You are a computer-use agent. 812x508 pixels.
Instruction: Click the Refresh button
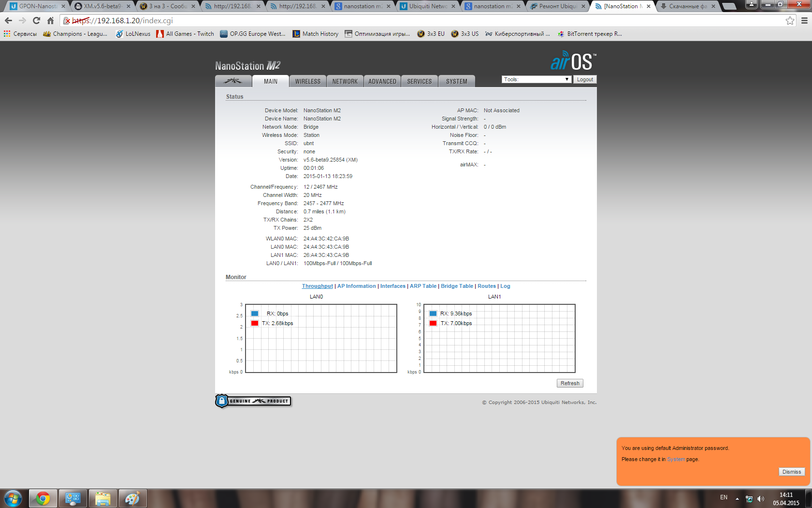point(570,383)
